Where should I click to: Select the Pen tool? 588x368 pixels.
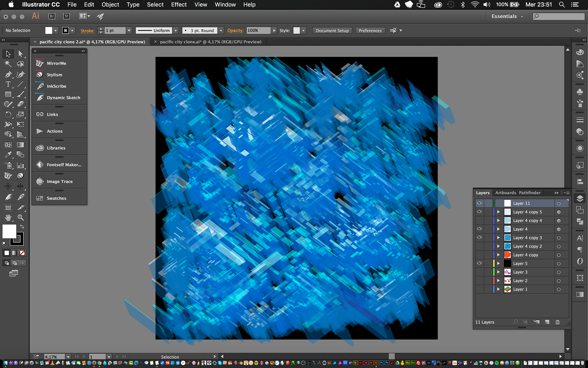click(8, 74)
